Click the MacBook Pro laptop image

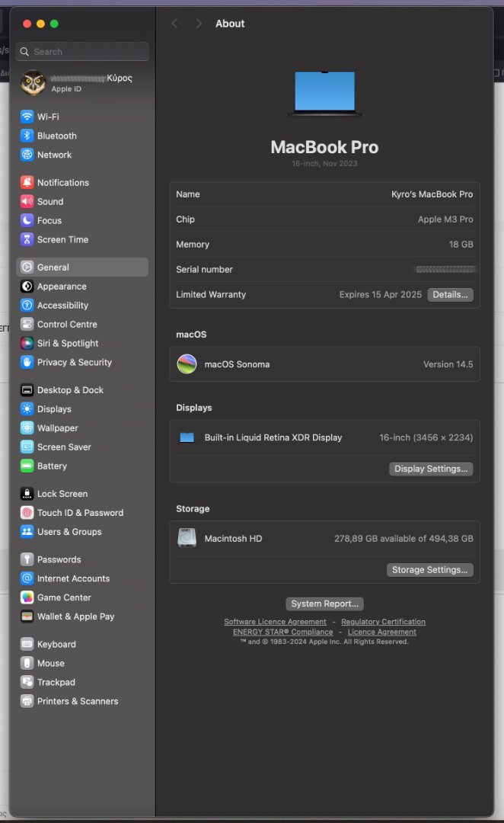tap(324, 94)
